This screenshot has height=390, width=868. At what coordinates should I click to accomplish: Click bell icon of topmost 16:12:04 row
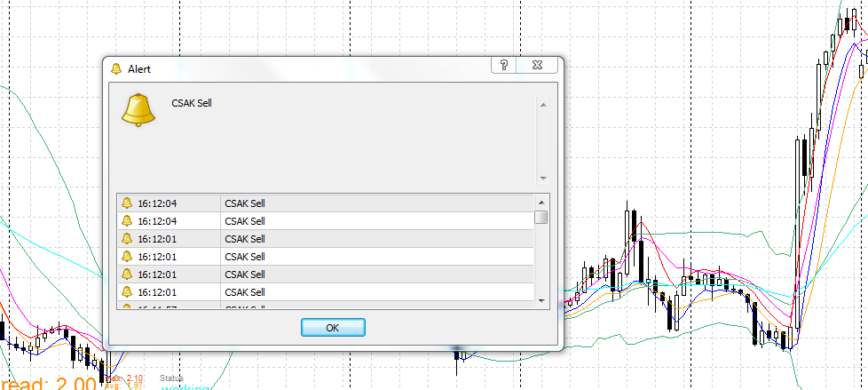[x=127, y=203]
